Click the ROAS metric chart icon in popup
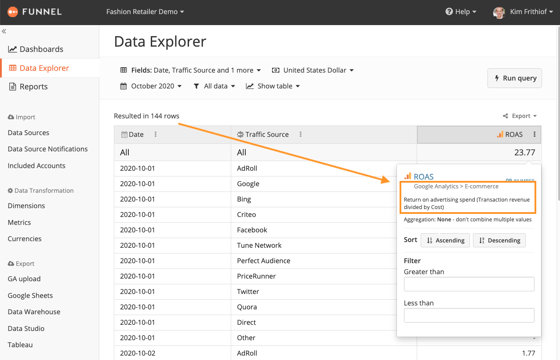 (408, 176)
